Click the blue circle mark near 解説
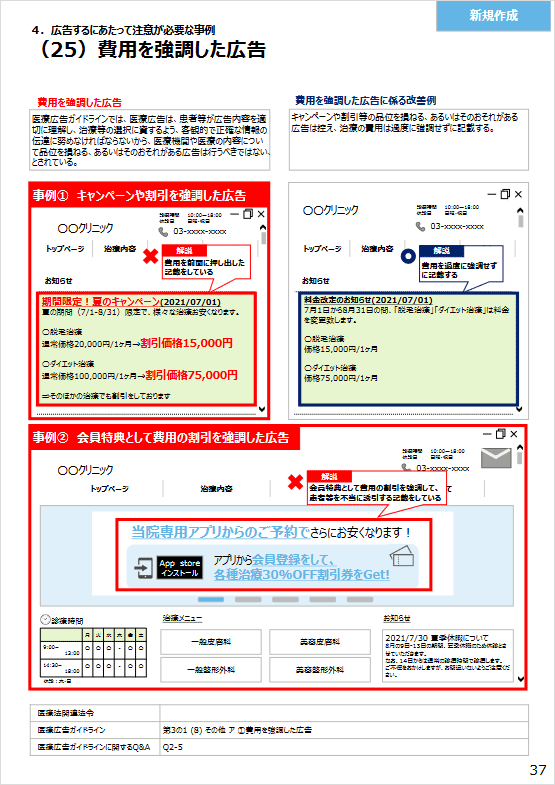555x785 pixels. coord(409,257)
